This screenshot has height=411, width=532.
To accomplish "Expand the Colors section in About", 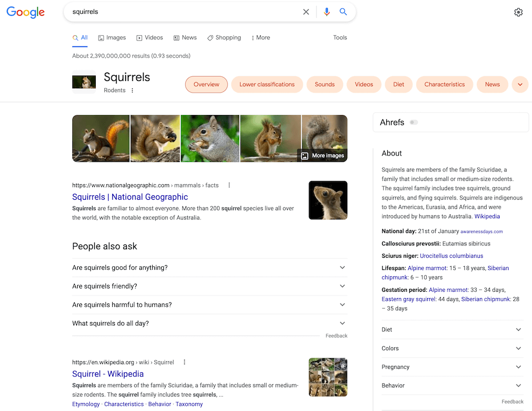I will 452,348.
